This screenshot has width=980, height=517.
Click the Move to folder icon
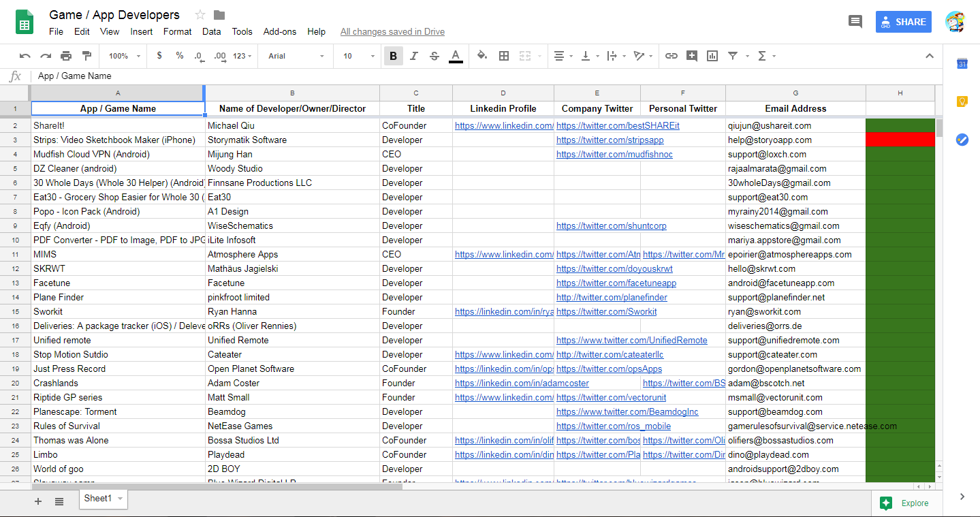219,15
